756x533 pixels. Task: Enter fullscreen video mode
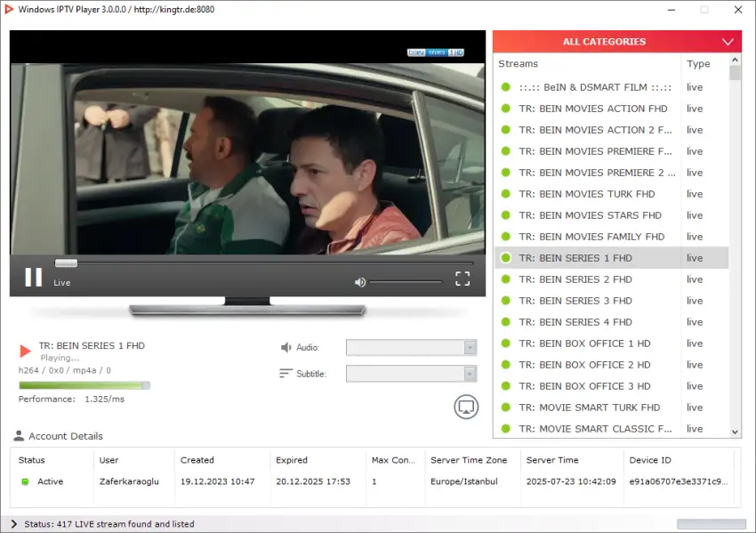462,279
